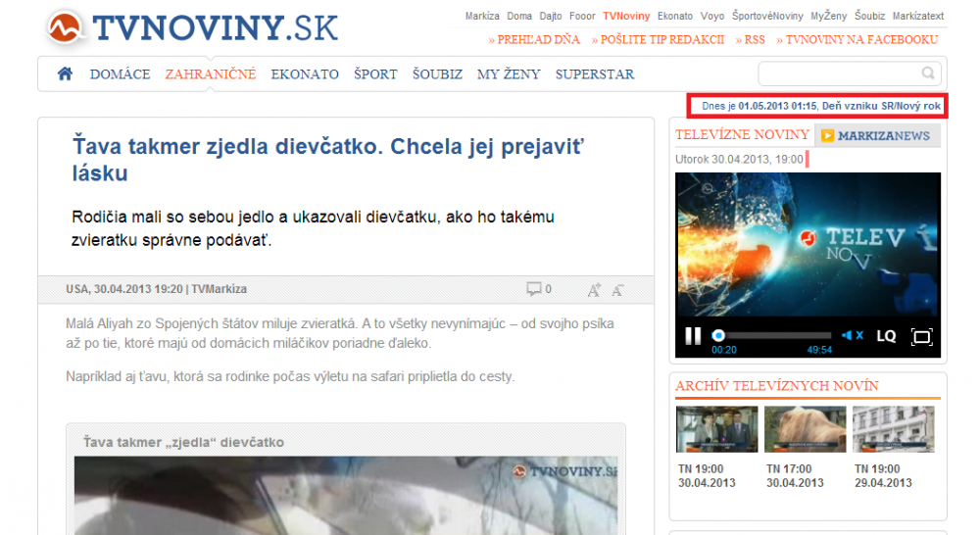Play the embedded article video
Viewport: 980px width, 535px height.
pos(346,495)
